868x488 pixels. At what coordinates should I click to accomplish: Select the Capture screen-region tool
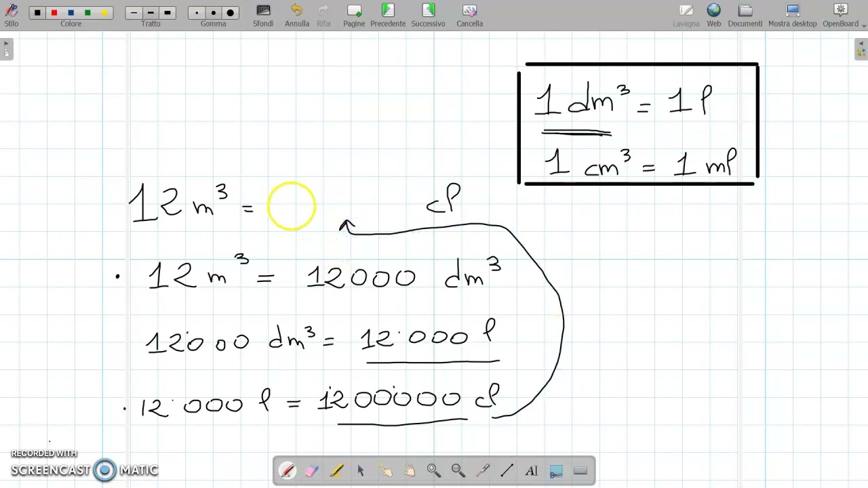[556, 471]
